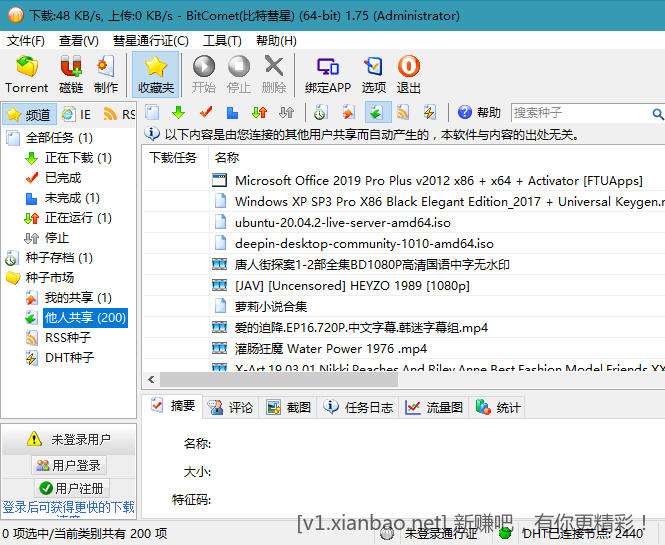665x545 pixels.
Task: Select 未完成 (1) in tree
Action: coord(62,198)
